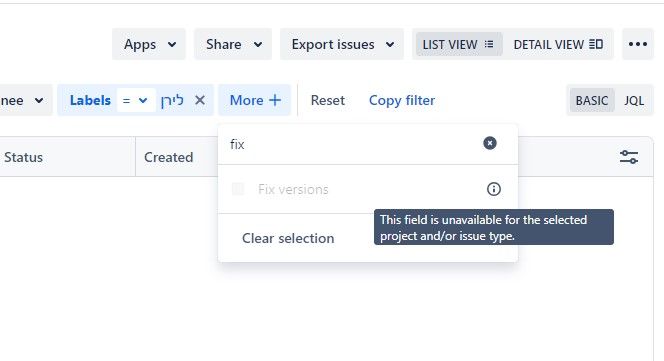The height and width of the screenshot is (361, 664).
Task: Expand the Apps dropdown
Action: click(x=149, y=44)
